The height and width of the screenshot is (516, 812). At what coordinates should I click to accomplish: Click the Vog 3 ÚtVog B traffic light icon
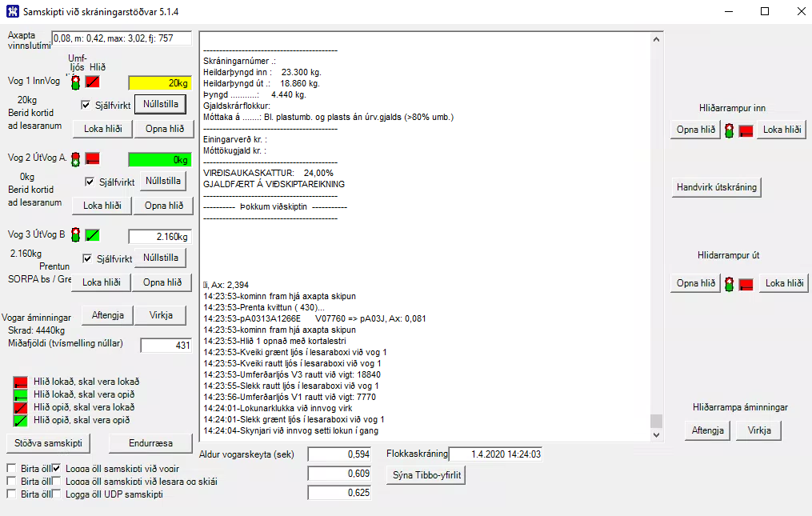click(x=76, y=235)
